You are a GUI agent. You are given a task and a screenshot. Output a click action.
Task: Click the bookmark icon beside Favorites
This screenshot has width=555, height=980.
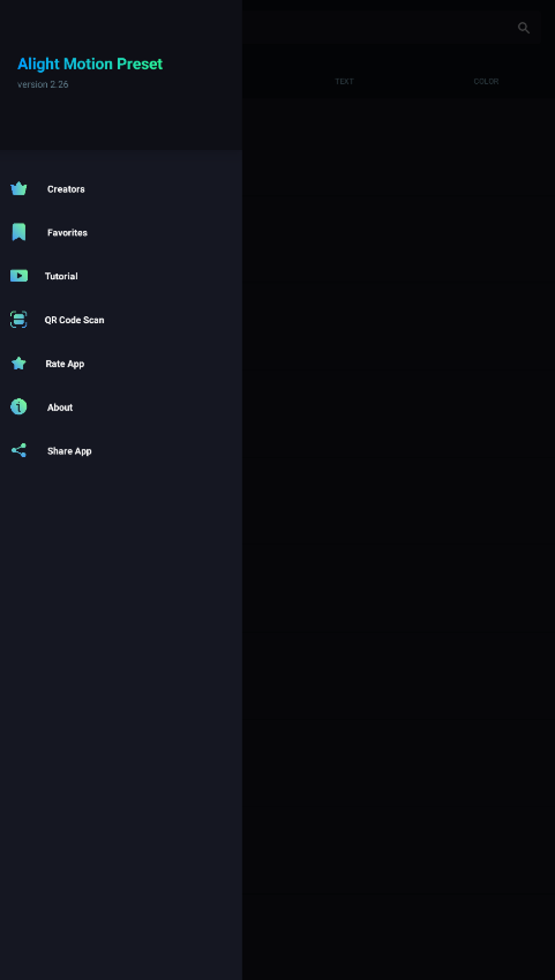click(18, 232)
